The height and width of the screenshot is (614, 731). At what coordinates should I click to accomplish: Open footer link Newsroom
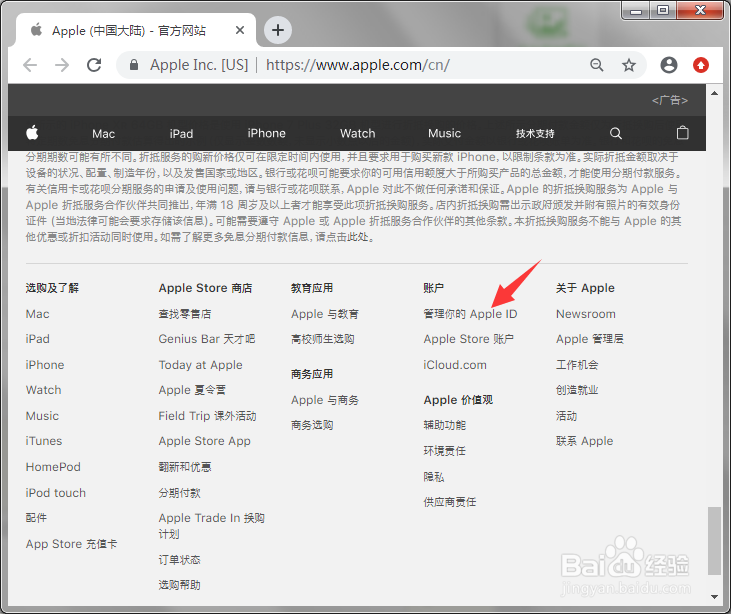586,314
